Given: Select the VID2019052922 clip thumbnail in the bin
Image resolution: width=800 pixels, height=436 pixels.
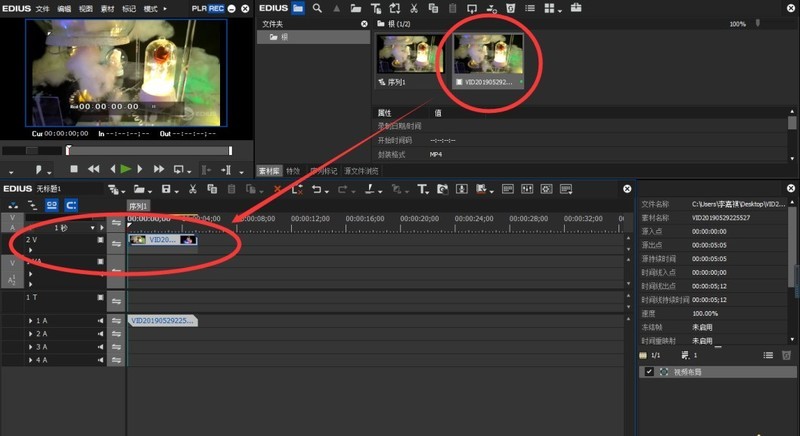Looking at the screenshot, I should click(488, 60).
